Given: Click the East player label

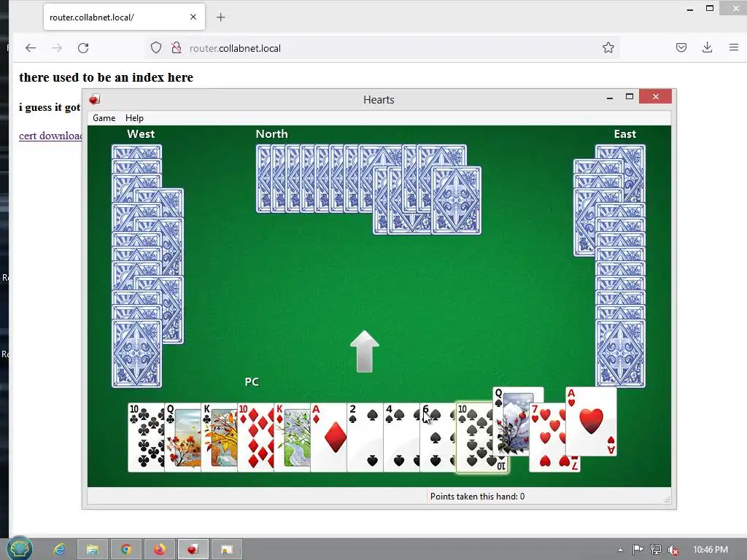Looking at the screenshot, I should pos(625,134).
